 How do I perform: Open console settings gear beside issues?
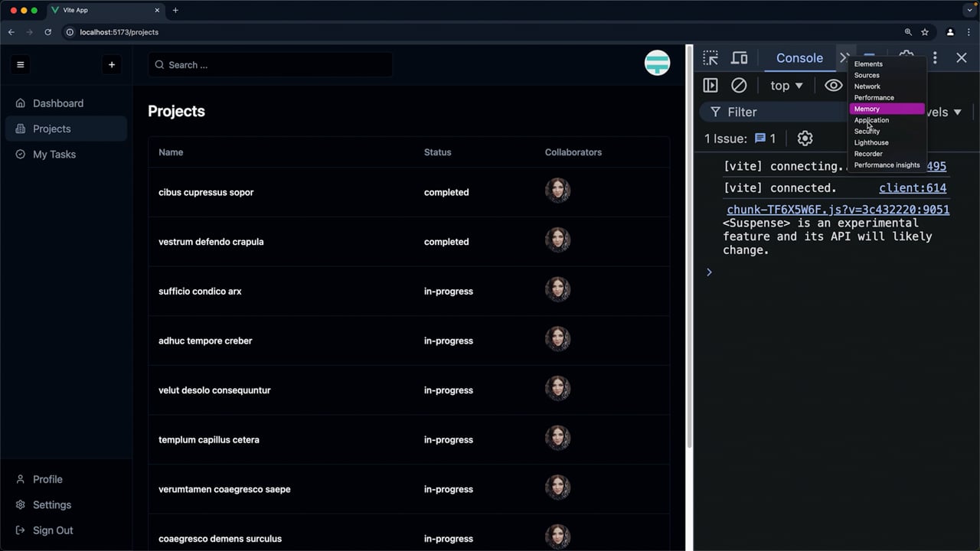click(x=805, y=139)
